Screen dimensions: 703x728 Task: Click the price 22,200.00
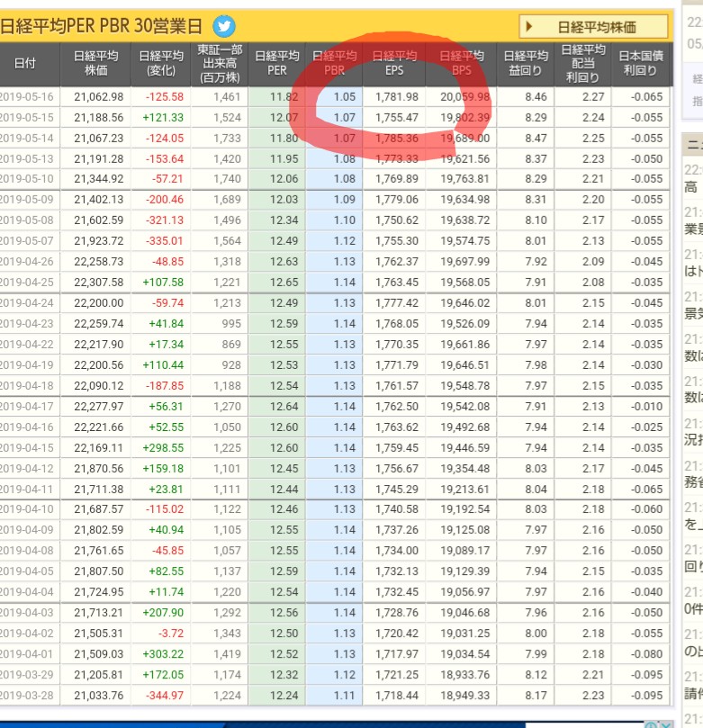(x=99, y=303)
